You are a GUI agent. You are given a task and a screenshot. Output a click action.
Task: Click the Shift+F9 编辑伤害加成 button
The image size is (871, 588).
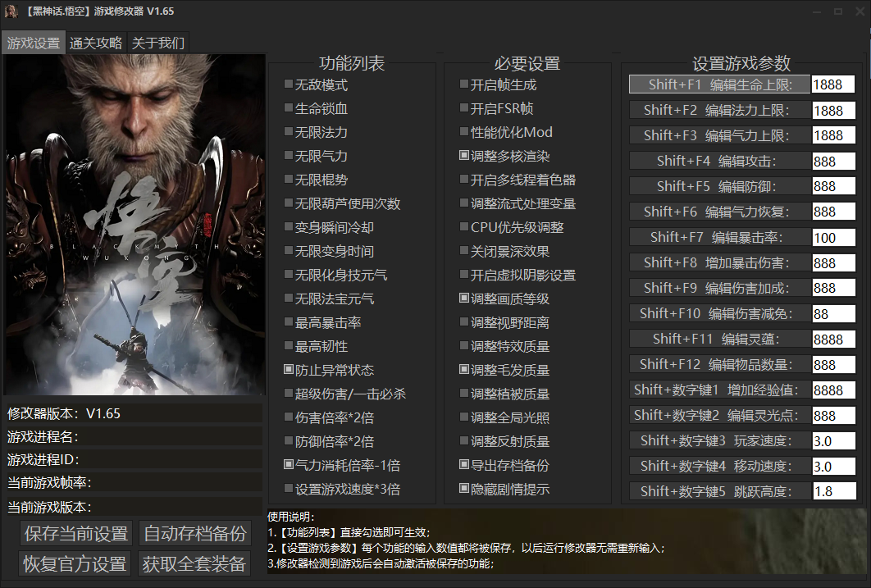point(720,288)
